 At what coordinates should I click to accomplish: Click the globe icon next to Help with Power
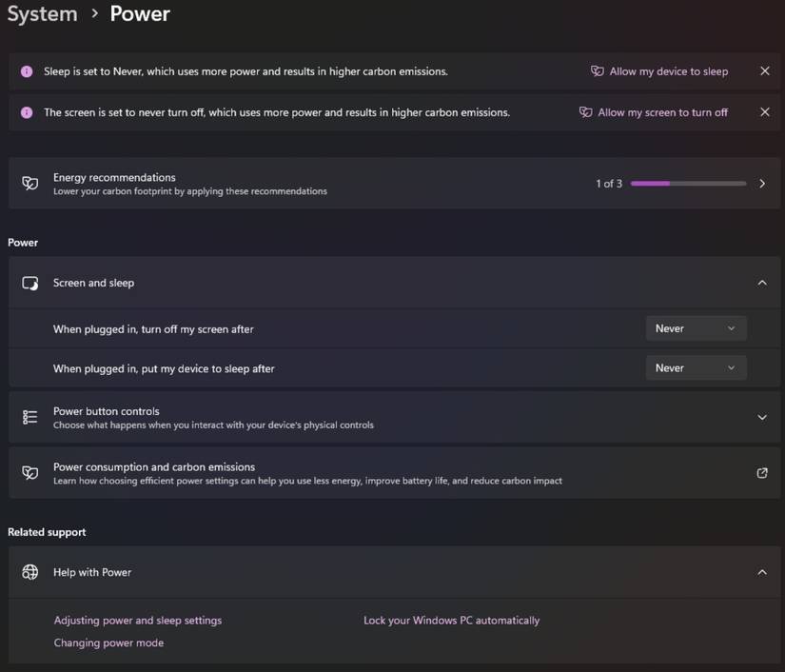(x=30, y=572)
